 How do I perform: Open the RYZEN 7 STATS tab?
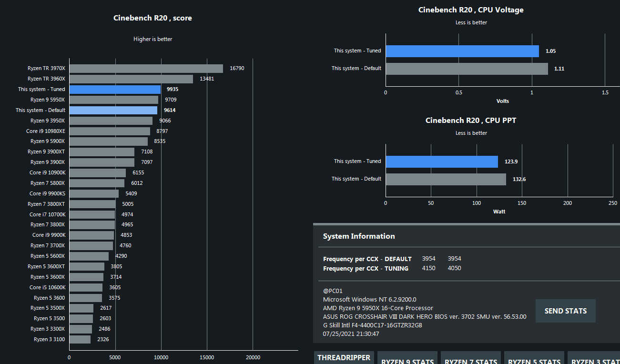(471, 358)
